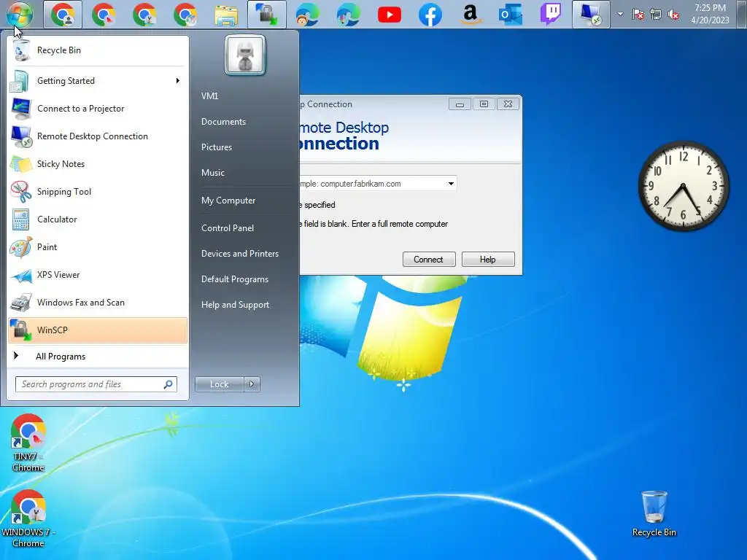Click Help in Remote Desktop Connection
747x560 pixels.
point(488,260)
